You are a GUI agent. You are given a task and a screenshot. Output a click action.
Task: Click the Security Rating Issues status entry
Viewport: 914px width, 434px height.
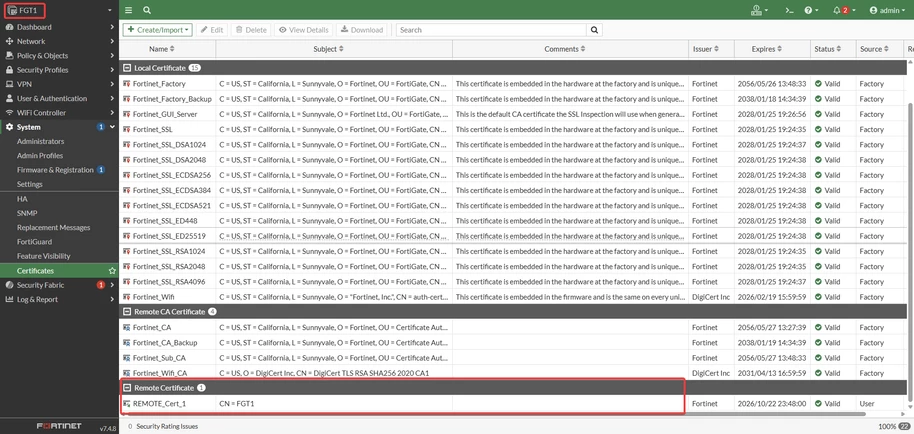[x=163, y=426]
